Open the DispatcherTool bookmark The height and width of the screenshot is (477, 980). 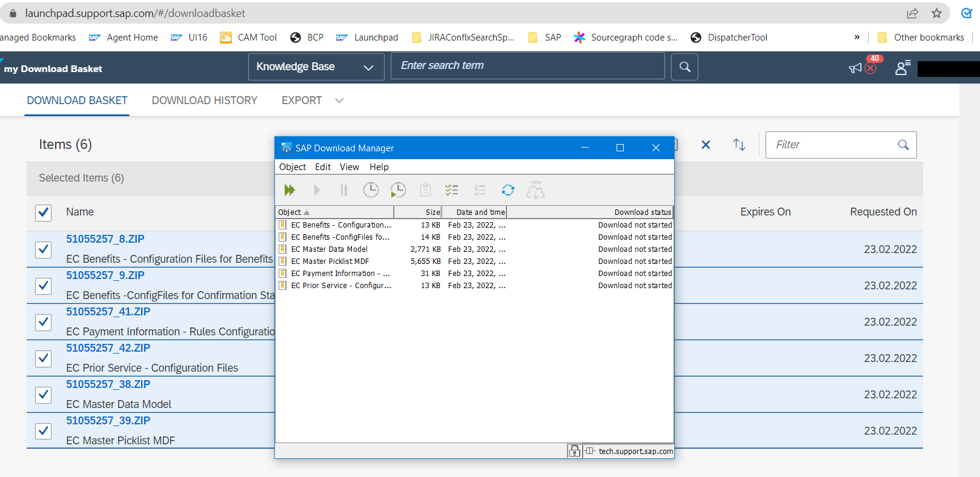(x=729, y=38)
